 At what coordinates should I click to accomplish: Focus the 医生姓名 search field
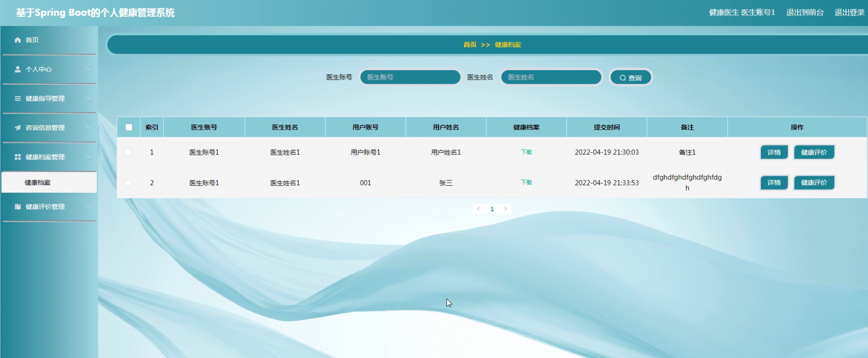pos(551,77)
